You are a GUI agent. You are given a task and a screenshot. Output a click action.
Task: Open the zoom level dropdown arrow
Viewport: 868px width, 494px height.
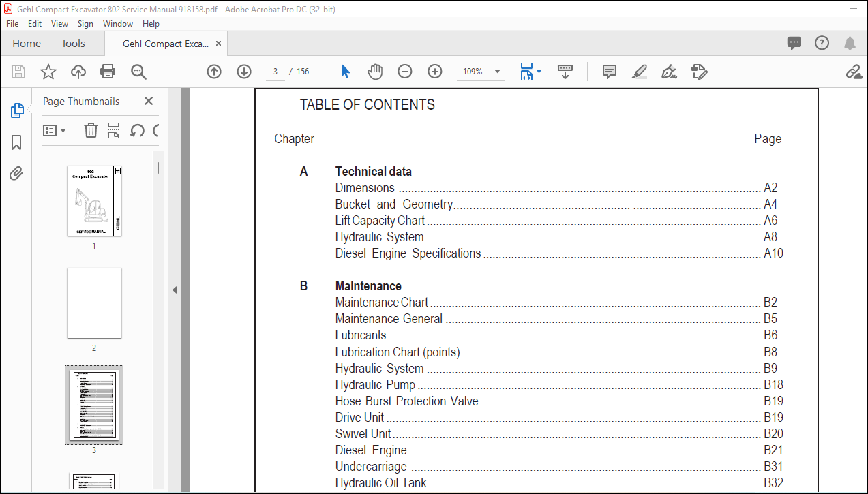pyautogui.click(x=497, y=72)
